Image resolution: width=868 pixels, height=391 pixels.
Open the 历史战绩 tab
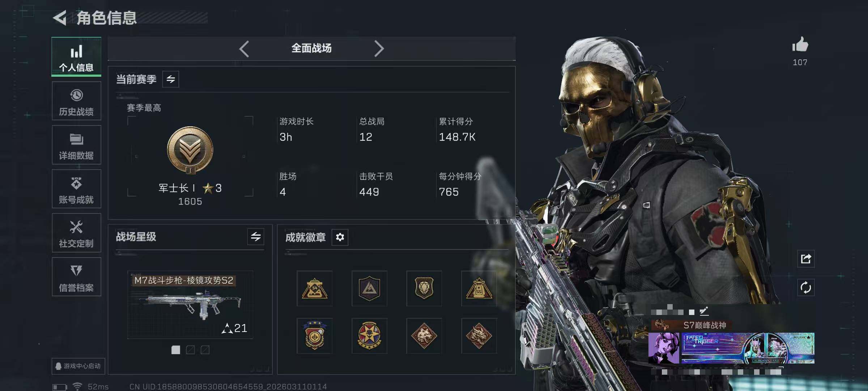coord(76,101)
